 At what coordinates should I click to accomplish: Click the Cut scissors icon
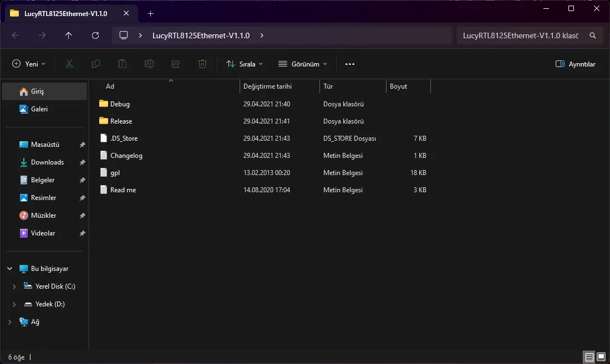click(x=69, y=64)
